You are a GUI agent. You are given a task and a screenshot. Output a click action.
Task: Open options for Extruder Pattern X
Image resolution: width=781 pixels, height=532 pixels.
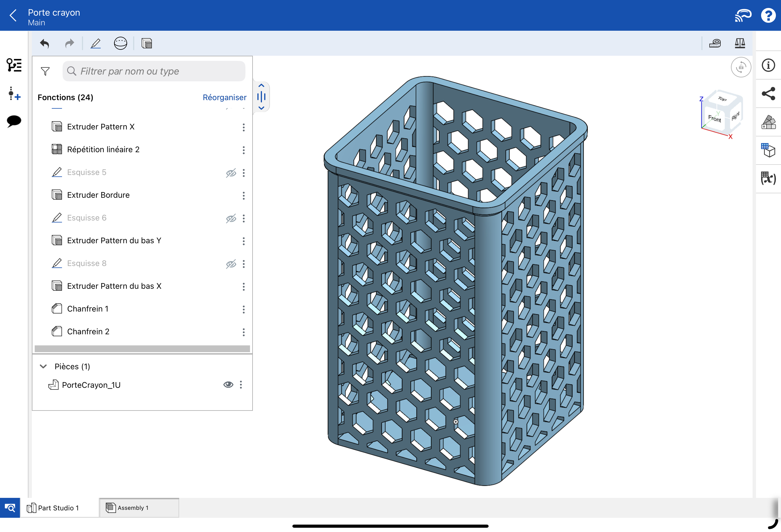pos(244,127)
